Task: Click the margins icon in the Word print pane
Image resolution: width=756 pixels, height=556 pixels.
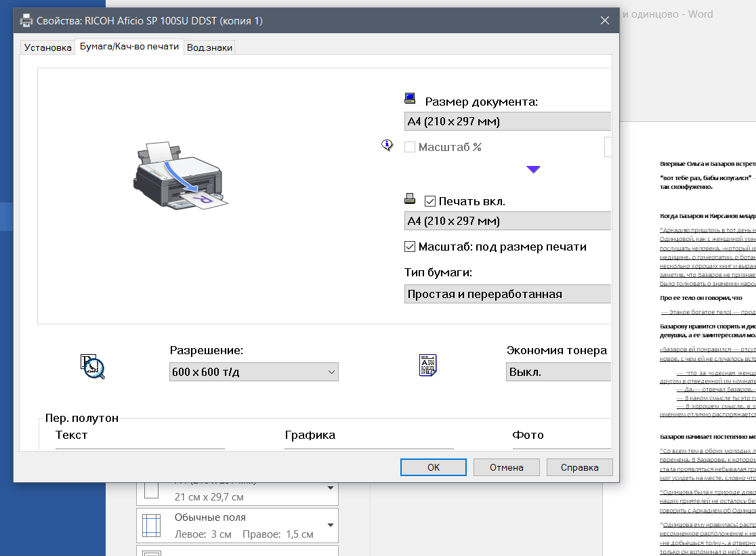Action: click(x=151, y=525)
